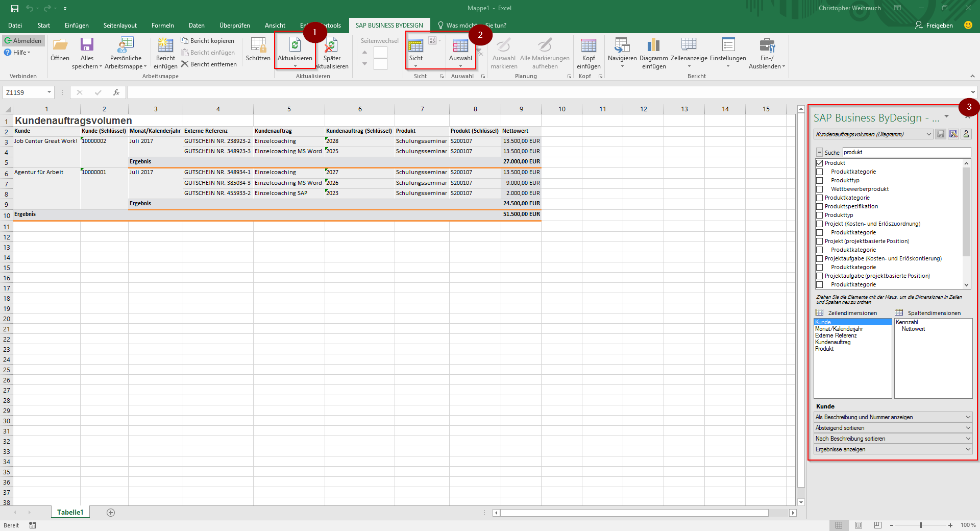Check Projektaufgabe (Kosten- und Erlöskontierung) checkbox
980x531 pixels.
click(x=820, y=259)
